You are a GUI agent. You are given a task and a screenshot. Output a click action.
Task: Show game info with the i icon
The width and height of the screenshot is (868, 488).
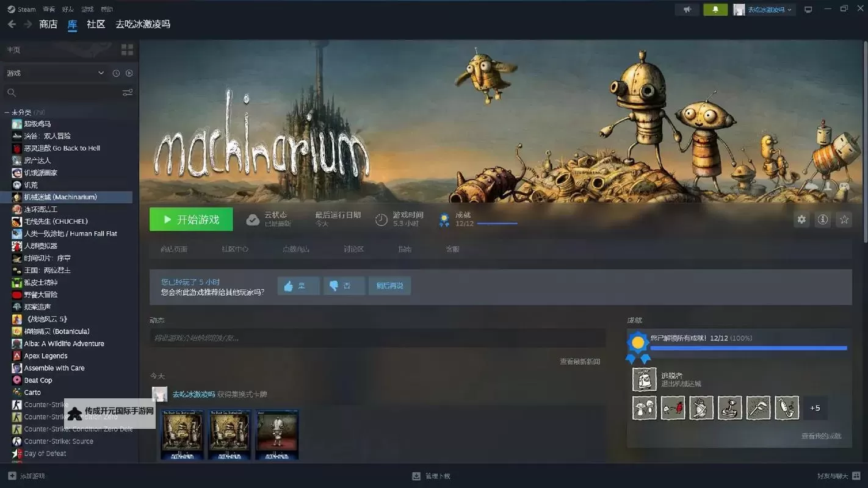click(823, 220)
